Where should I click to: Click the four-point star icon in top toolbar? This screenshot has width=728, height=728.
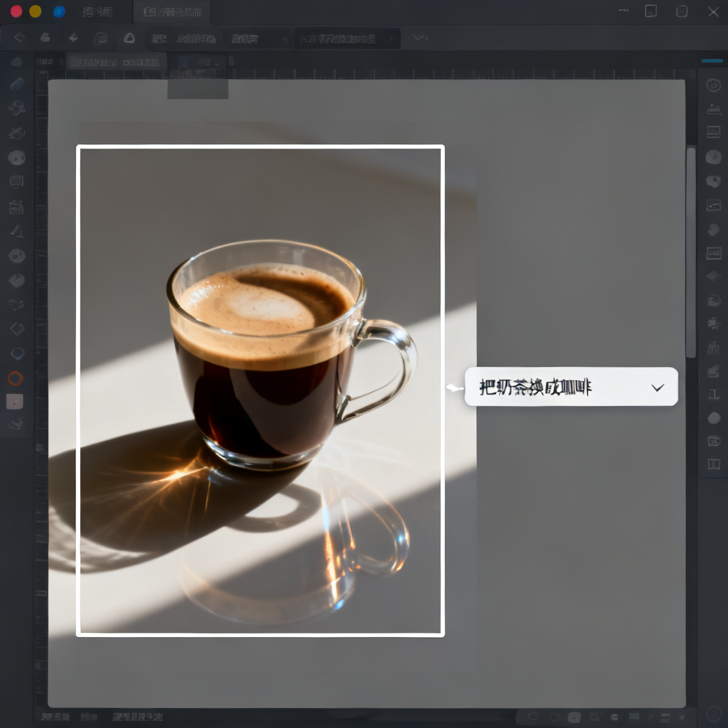pyautogui.click(x=73, y=38)
